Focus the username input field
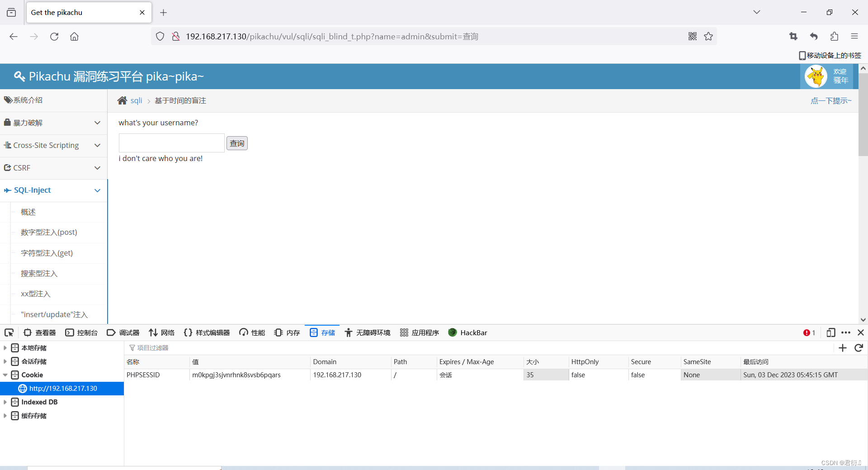Screen dimensions: 868x470 tap(172, 143)
